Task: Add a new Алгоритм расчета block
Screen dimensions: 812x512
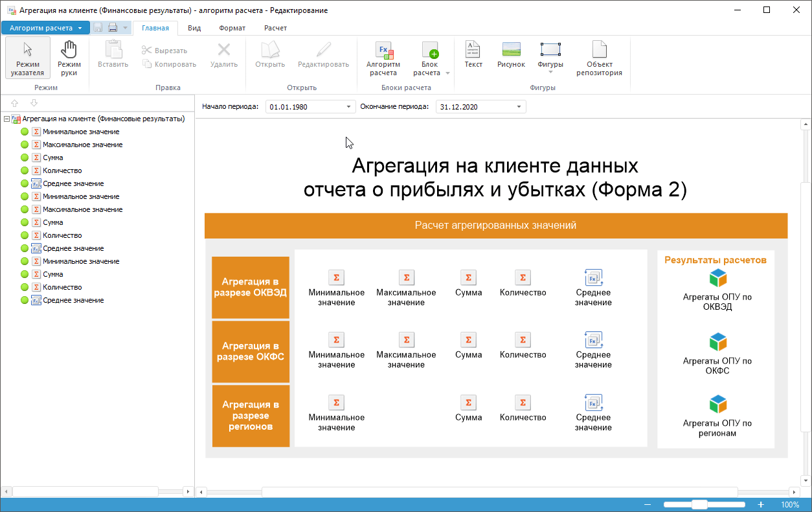Action: pos(383,58)
